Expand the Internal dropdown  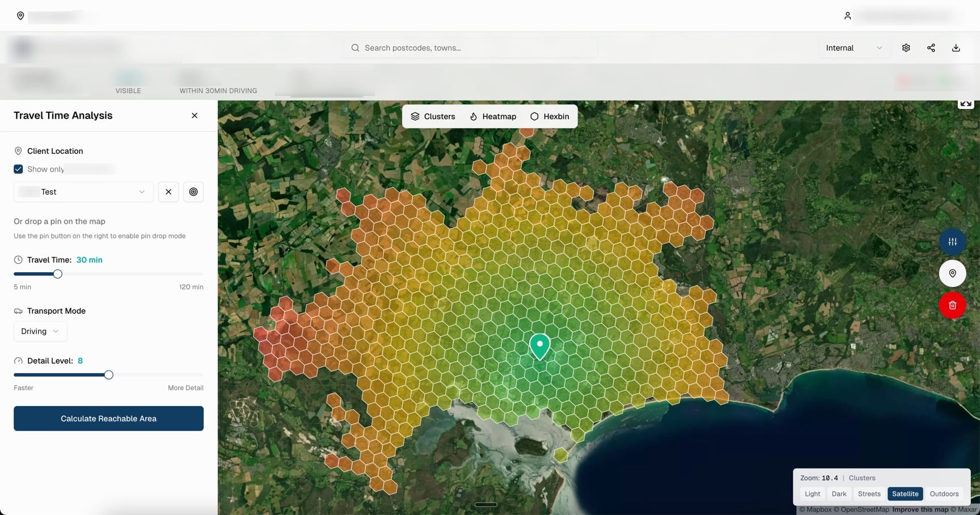[x=854, y=48]
